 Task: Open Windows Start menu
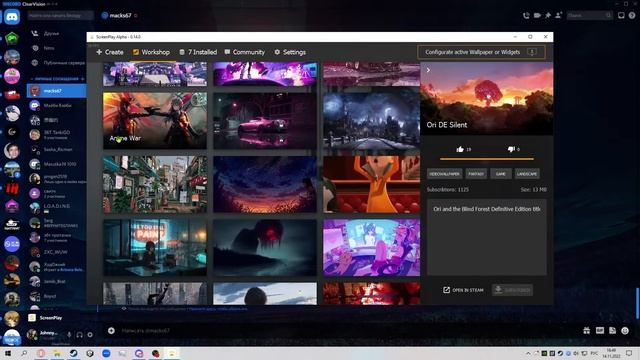pyautogui.click(x=8, y=353)
